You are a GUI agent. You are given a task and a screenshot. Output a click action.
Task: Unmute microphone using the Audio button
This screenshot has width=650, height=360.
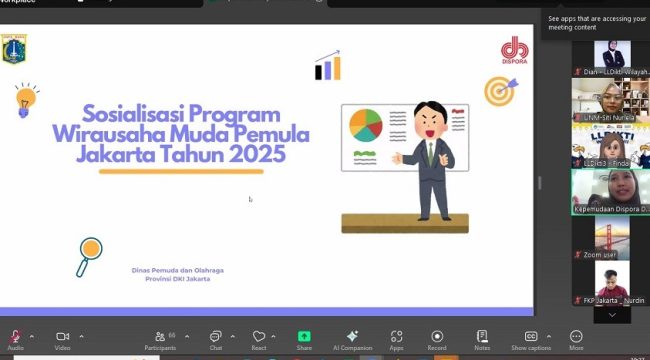pyautogui.click(x=16, y=340)
